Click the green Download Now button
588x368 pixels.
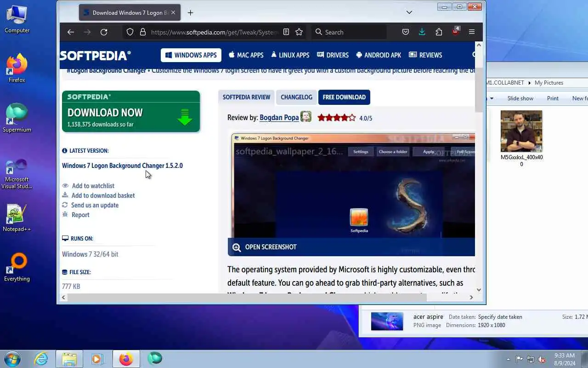click(131, 111)
